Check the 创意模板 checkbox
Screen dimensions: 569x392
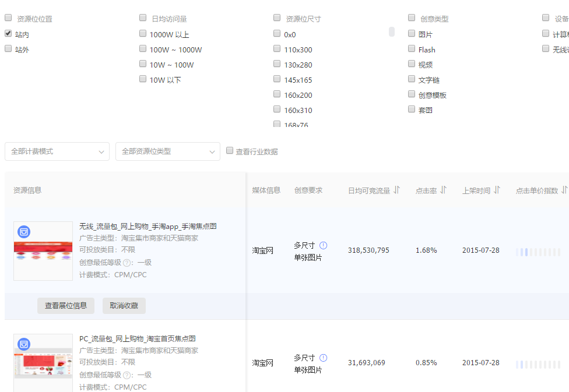coord(412,94)
